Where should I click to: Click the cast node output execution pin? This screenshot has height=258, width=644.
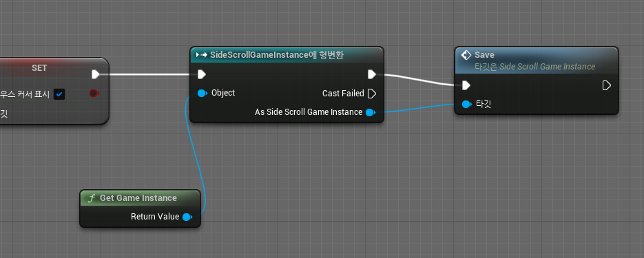point(372,74)
